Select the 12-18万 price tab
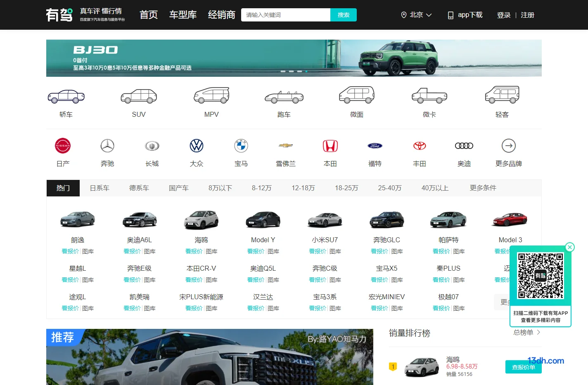The height and width of the screenshot is (385, 588). tap(303, 188)
